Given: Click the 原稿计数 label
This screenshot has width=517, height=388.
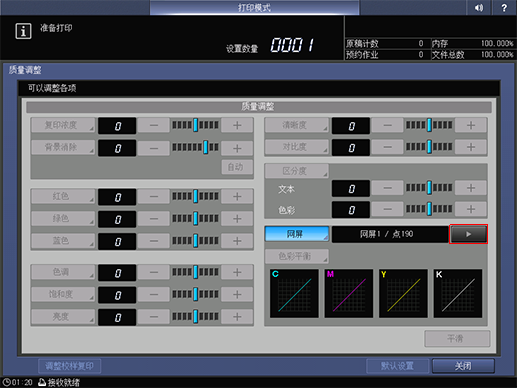Looking at the screenshot, I should click(362, 44).
